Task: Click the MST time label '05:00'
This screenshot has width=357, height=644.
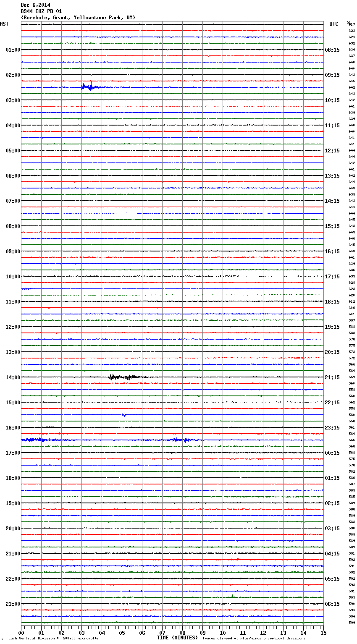Action: tap(13, 151)
